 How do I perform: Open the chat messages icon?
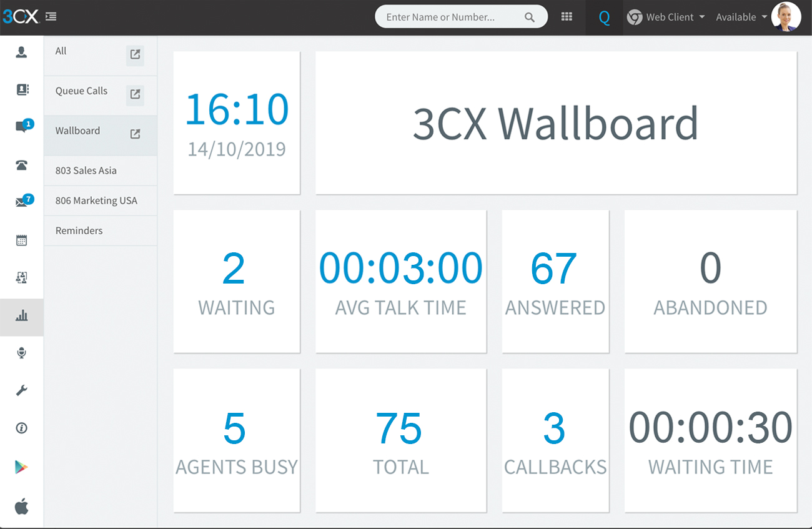pyautogui.click(x=22, y=127)
